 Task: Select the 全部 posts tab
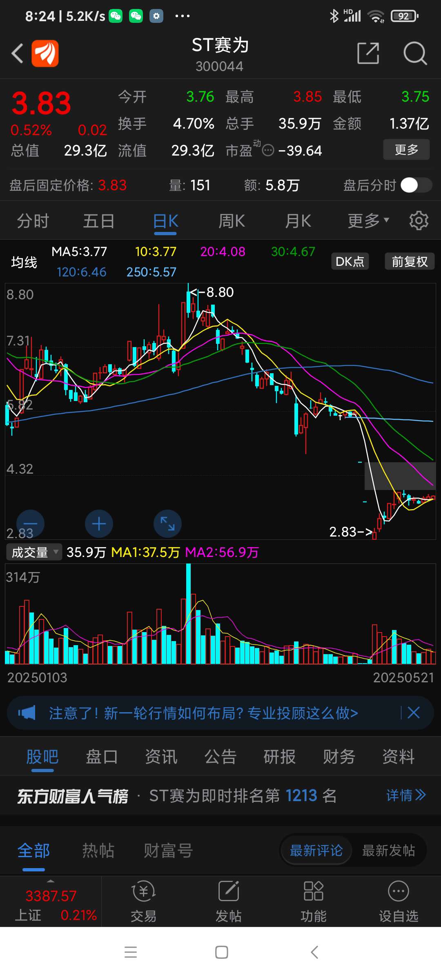pos(33,851)
